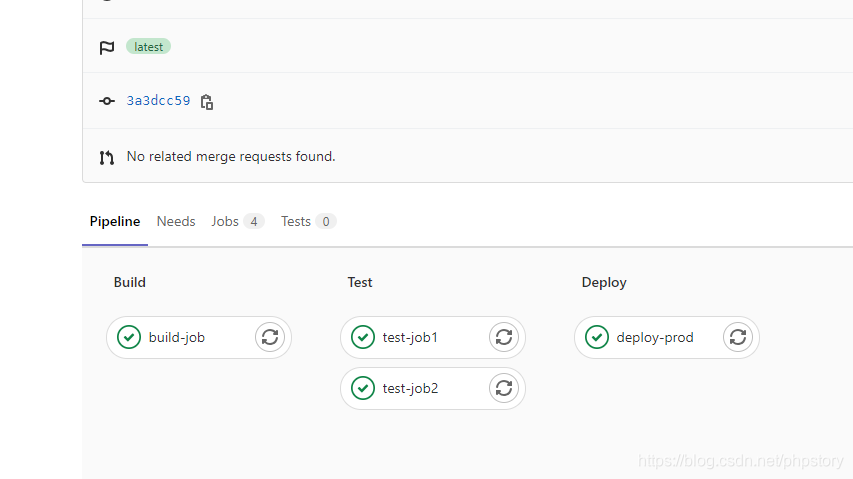Open the build-job details

click(x=177, y=338)
